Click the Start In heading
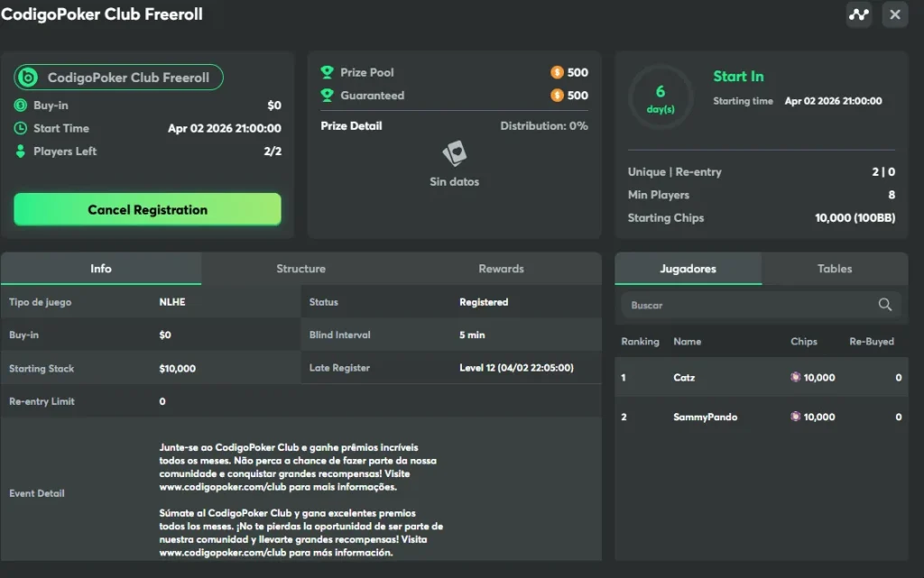Viewport: 924px width, 578px height. [x=738, y=77]
